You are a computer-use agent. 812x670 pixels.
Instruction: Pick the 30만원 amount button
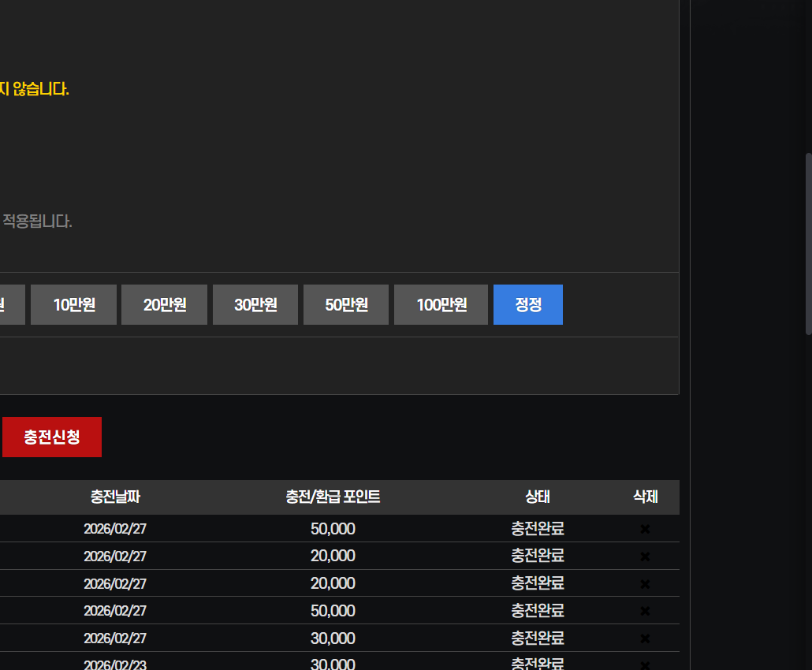255,305
